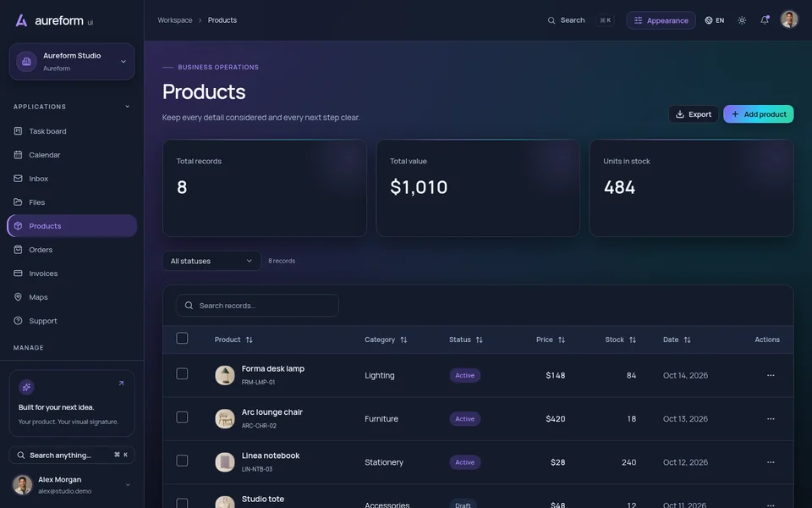Open the promo card external arrow

[121, 384]
